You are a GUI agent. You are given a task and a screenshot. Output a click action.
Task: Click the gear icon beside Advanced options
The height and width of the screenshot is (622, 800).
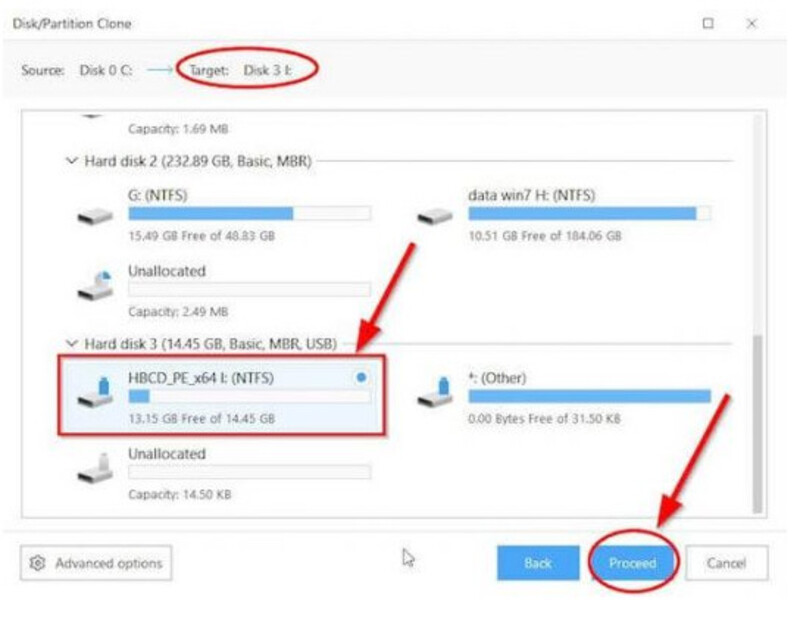pyautogui.click(x=37, y=563)
